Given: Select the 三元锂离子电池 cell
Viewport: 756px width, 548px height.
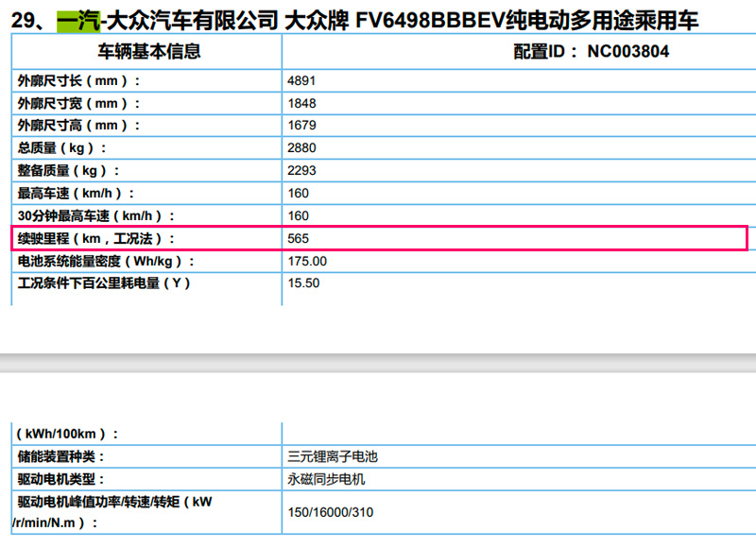Looking at the screenshot, I should coord(519,456).
